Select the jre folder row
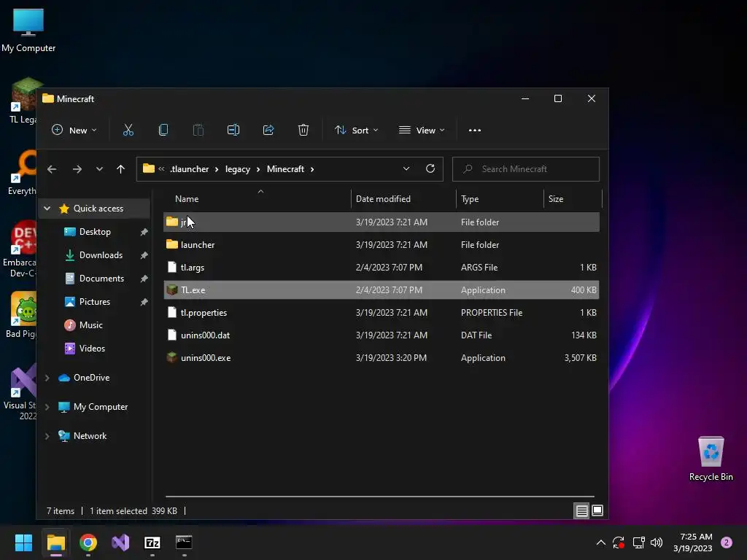 click(x=381, y=222)
